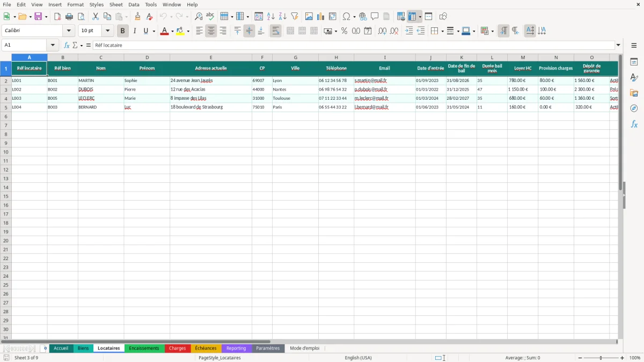Open the Sheet menu
This screenshot has height=362, width=644.
tap(116, 4)
